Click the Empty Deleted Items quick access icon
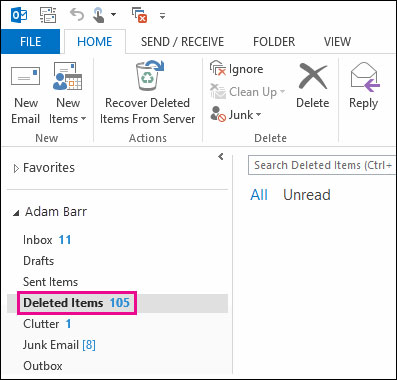The width and height of the screenshot is (397, 380). pyautogui.click(x=140, y=15)
